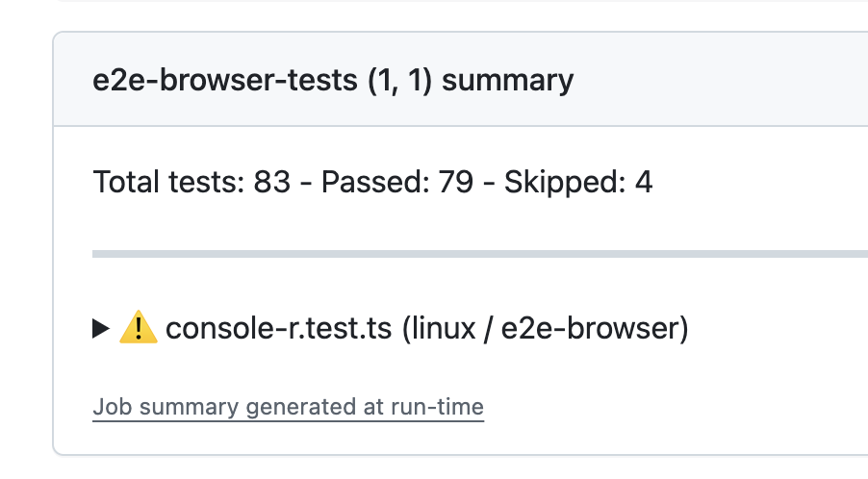Click the word linux in the test entry
The height and width of the screenshot is (479, 868).
(x=444, y=328)
